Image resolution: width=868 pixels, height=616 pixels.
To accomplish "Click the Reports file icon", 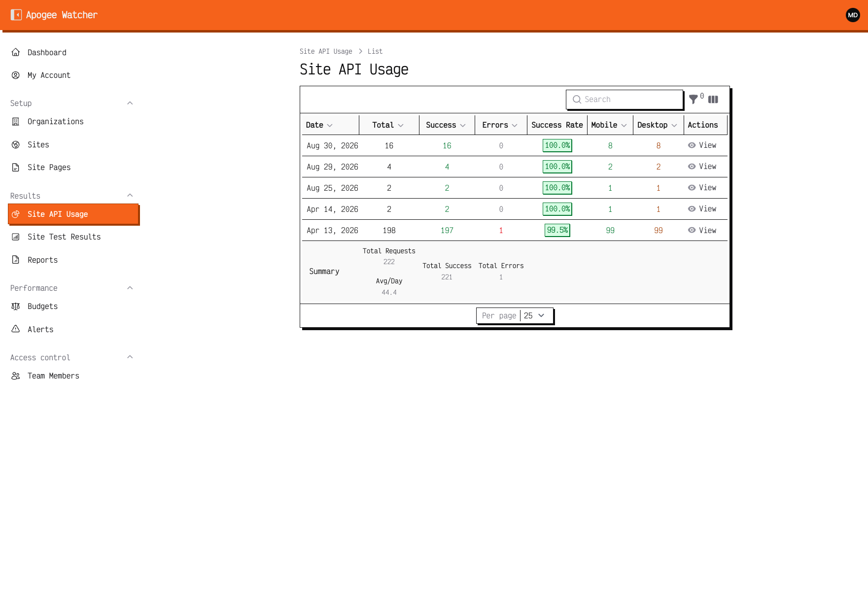I will click(x=16, y=260).
